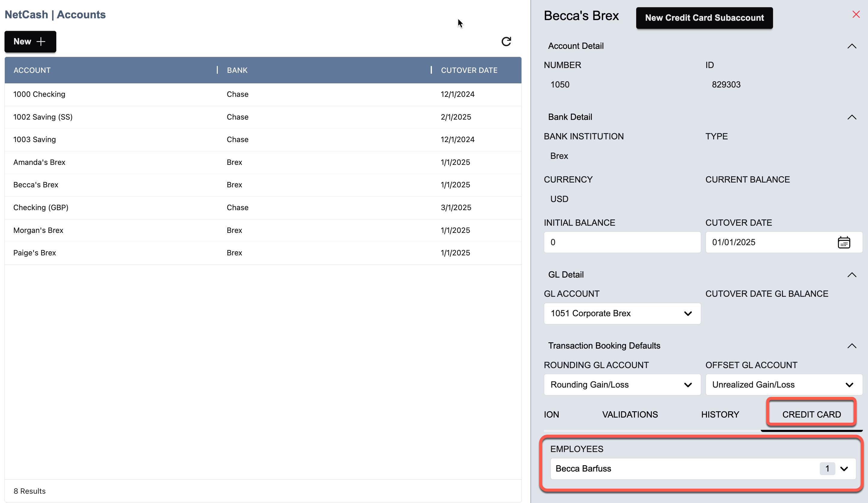The height and width of the screenshot is (503, 868).
Task: Collapse the Account Detail section
Action: [852, 46]
